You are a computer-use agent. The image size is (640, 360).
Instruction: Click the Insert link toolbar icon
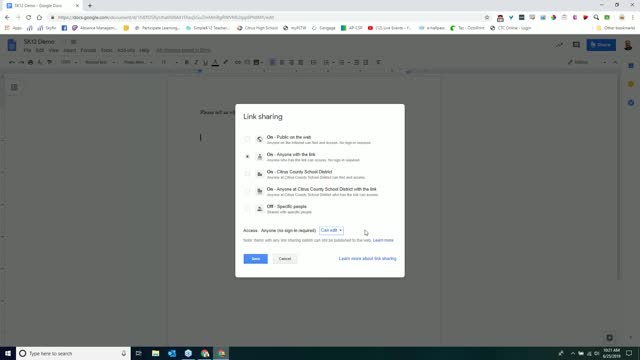(x=238, y=62)
